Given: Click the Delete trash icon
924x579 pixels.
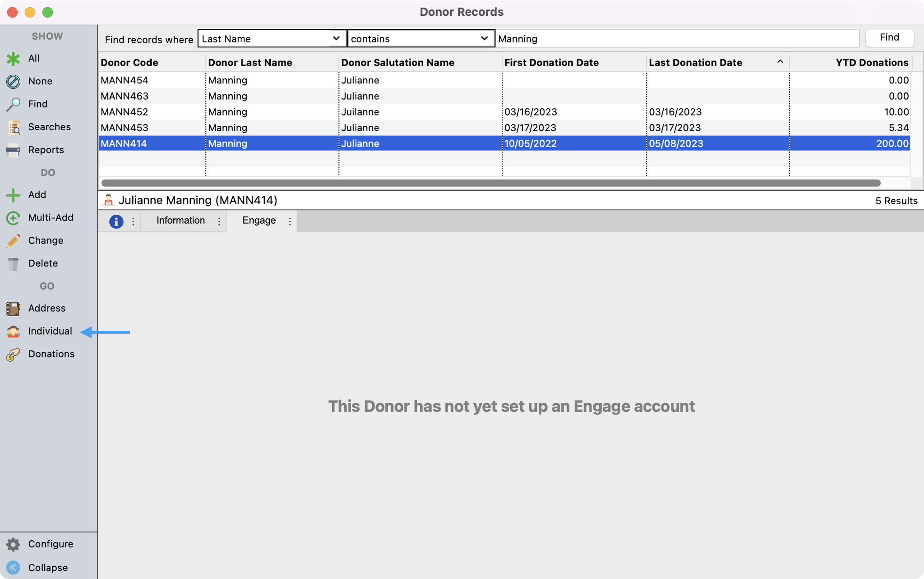Looking at the screenshot, I should pos(13,264).
